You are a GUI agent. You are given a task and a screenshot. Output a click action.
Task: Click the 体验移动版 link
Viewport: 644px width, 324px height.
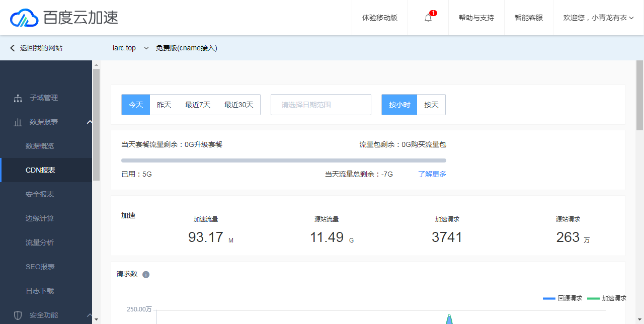coord(380,18)
